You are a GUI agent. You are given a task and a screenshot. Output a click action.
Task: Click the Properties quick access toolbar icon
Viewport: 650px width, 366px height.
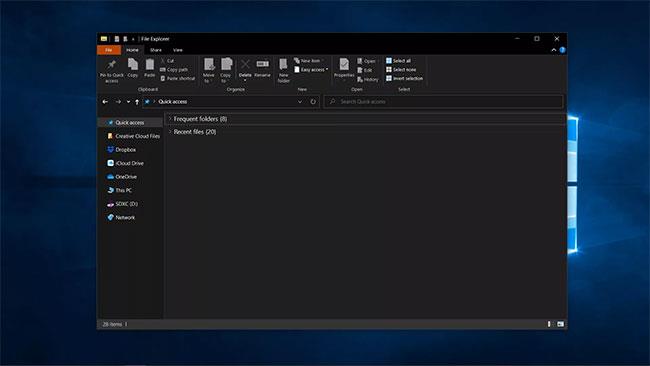pyautogui.click(x=117, y=39)
